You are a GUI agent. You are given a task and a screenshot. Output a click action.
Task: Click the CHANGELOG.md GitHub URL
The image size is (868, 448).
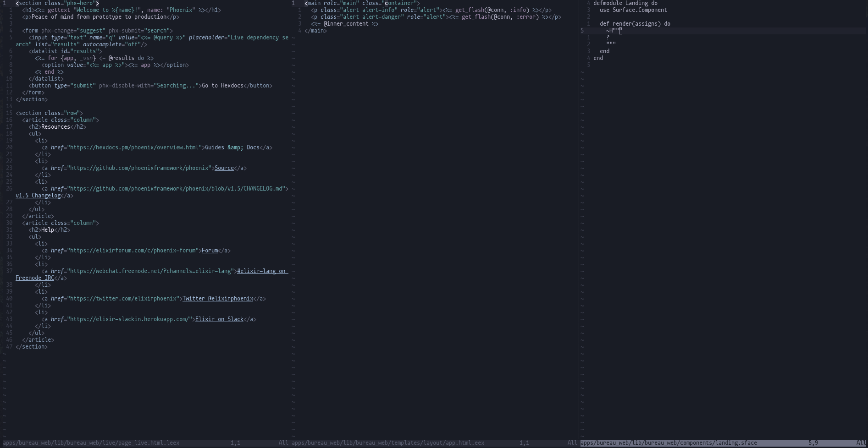(176, 189)
